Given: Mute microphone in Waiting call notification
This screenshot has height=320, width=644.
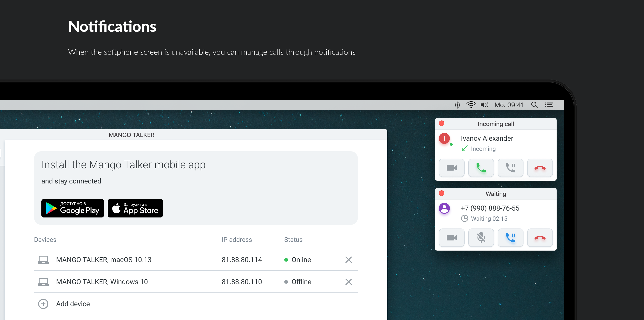Looking at the screenshot, I should click(481, 238).
